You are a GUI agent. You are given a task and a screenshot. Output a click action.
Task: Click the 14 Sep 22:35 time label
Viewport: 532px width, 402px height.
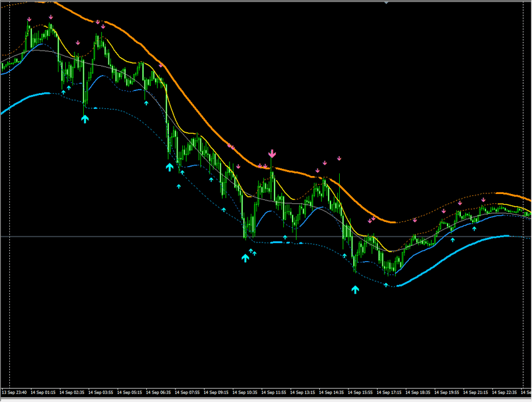(x=505, y=393)
